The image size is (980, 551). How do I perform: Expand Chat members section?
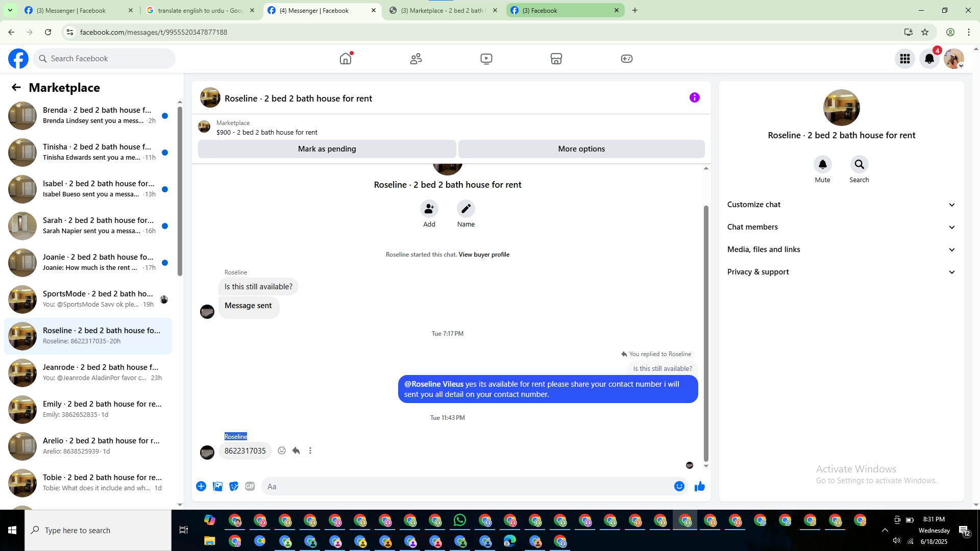pyautogui.click(x=841, y=227)
